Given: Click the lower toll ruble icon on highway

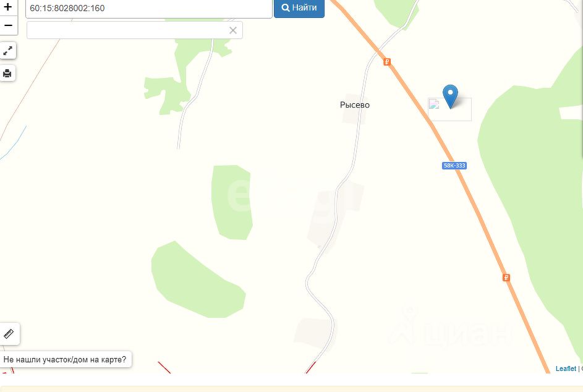Looking at the screenshot, I should tap(506, 278).
